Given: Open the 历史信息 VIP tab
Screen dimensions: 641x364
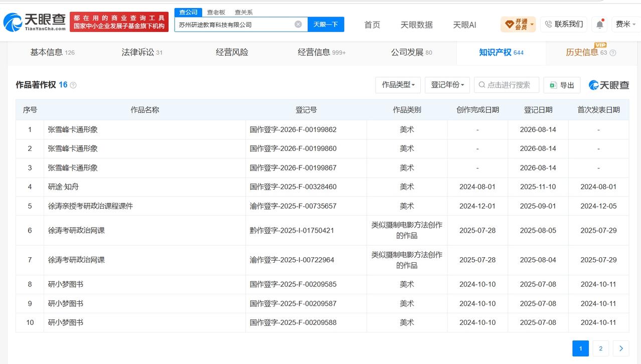Looking at the screenshot, I should [x=590, y=52].
